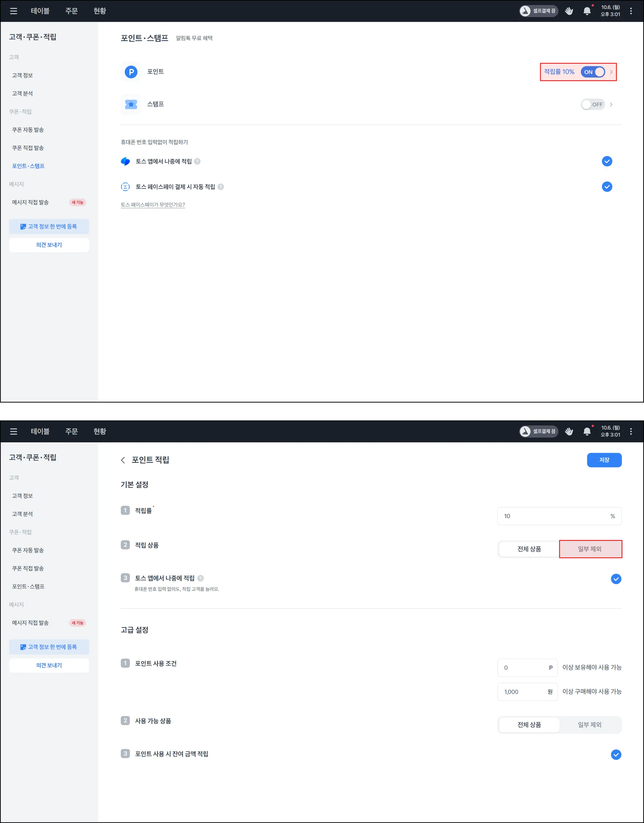Open the 토스 페이스페이가 무엇인가요? link

pyautogui.click(x=153, y=204)
